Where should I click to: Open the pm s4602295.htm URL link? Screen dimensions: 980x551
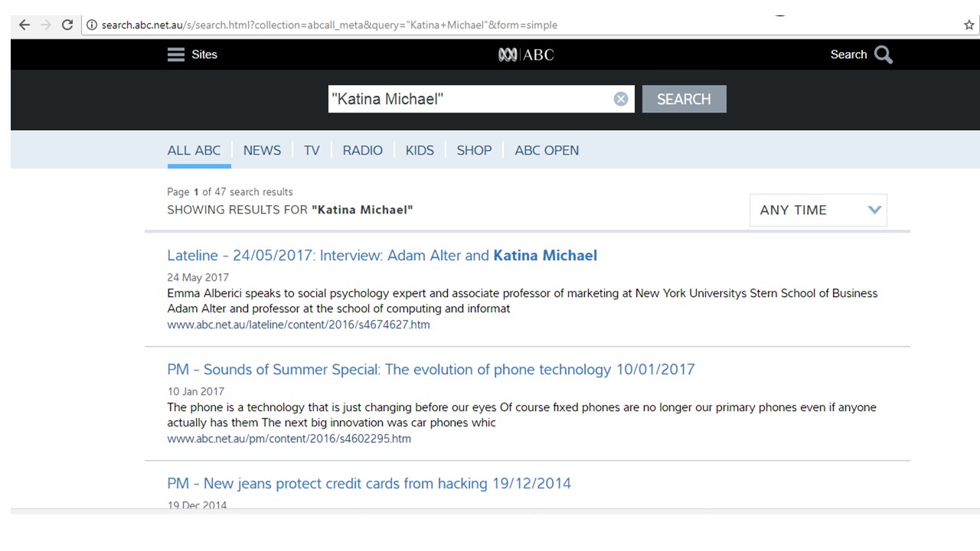click(289, 439)
